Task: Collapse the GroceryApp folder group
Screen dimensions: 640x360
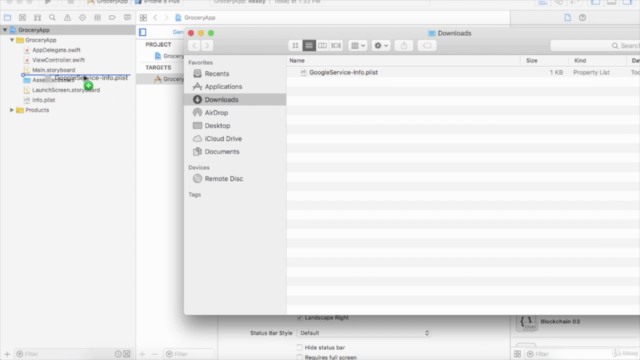Action: tap(12, 40)
